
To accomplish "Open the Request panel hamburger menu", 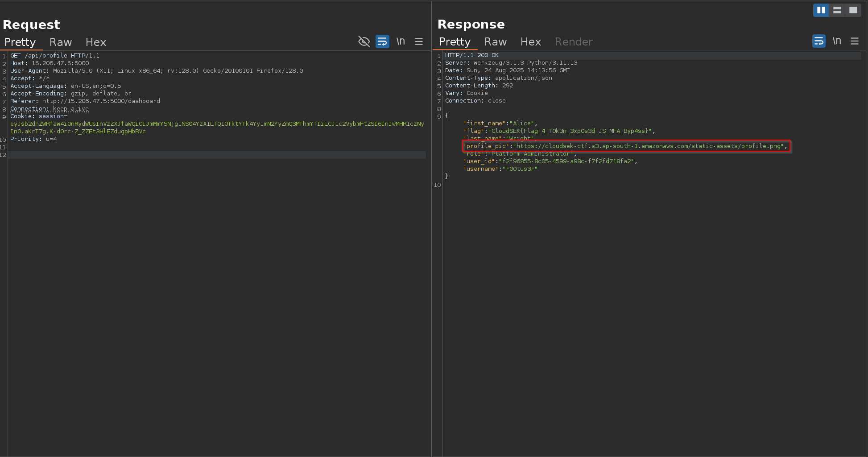I will pos(419,41).
